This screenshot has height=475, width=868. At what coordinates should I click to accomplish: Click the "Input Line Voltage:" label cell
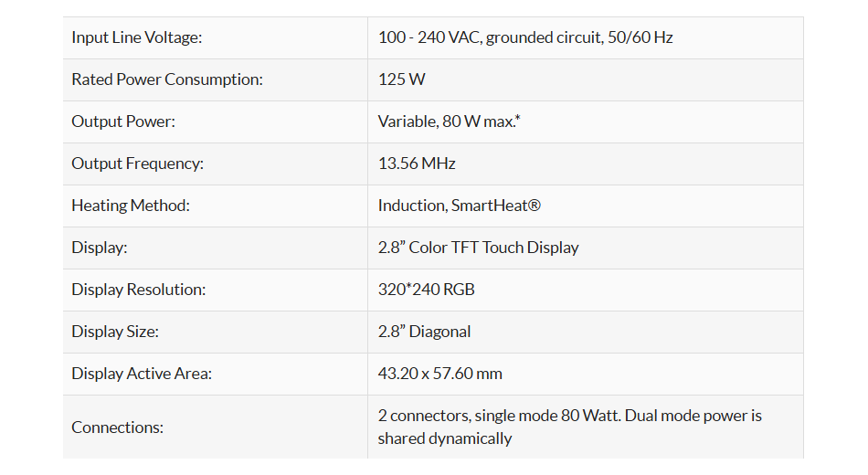[x=136, y=37]
